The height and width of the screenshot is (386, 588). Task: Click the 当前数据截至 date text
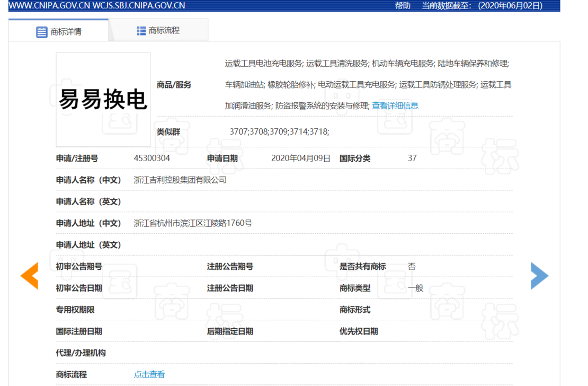(482, 6)
